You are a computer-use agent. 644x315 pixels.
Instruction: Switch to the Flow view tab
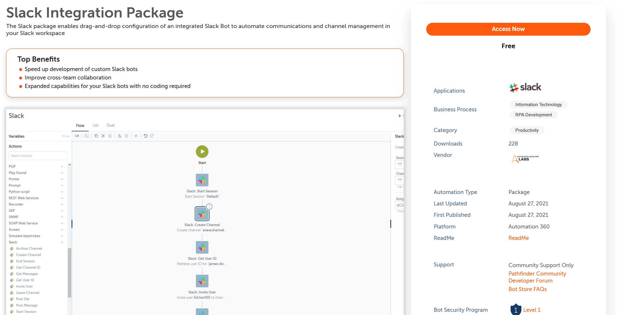point(80,125)
